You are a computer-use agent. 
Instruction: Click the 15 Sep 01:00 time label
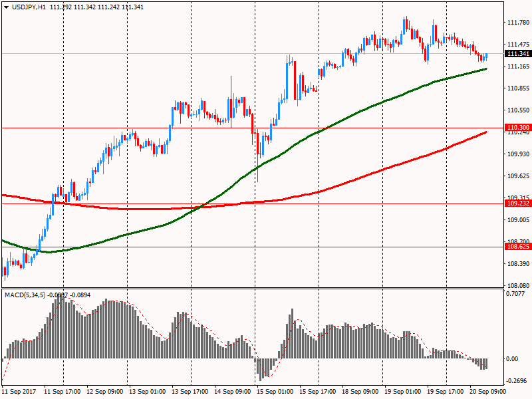click(275, 392)
